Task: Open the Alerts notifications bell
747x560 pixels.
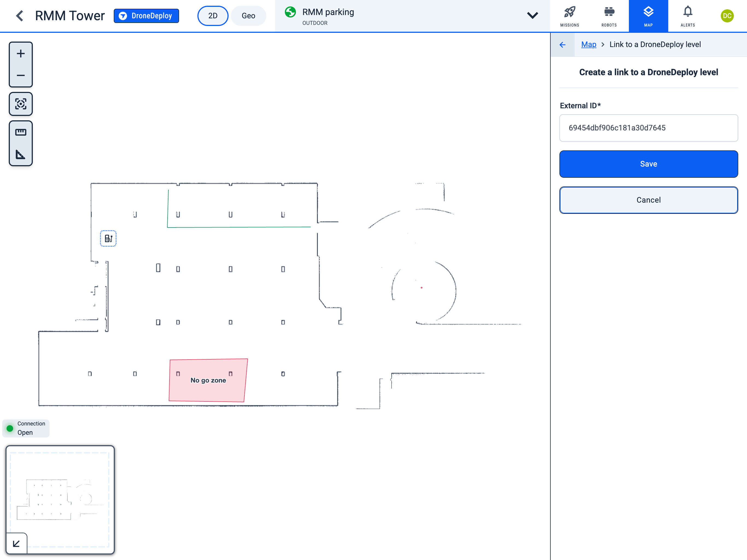Action: click(688, 16)
